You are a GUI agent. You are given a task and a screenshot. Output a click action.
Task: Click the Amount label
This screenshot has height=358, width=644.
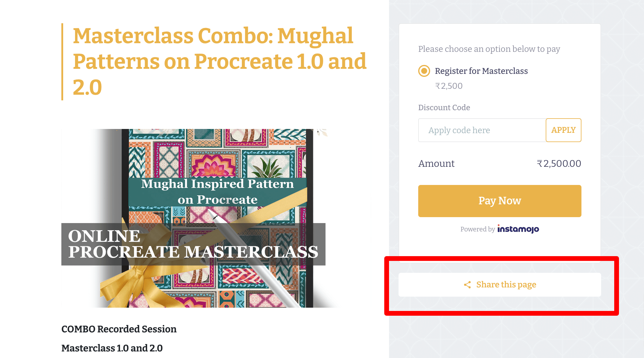[436, 164]
